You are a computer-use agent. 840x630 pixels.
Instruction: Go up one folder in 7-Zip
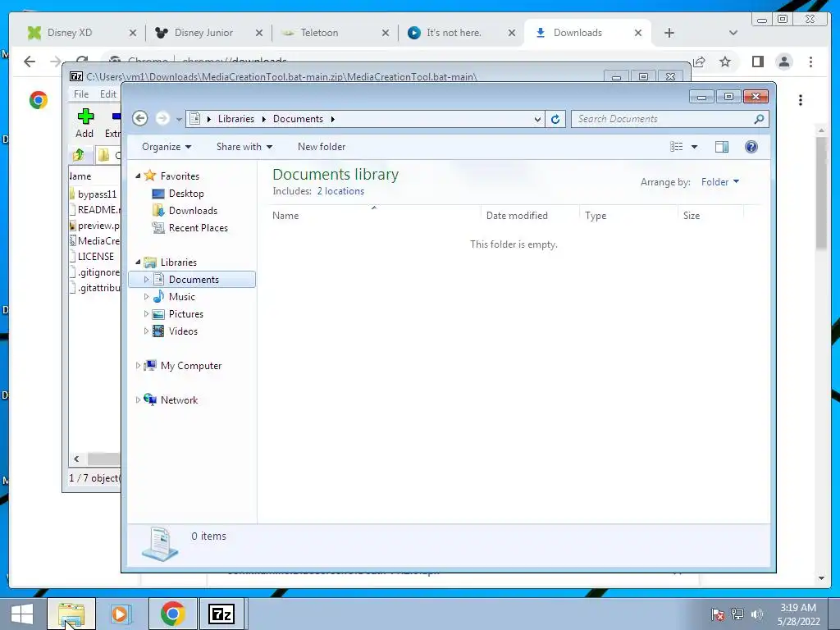point(79,155)
